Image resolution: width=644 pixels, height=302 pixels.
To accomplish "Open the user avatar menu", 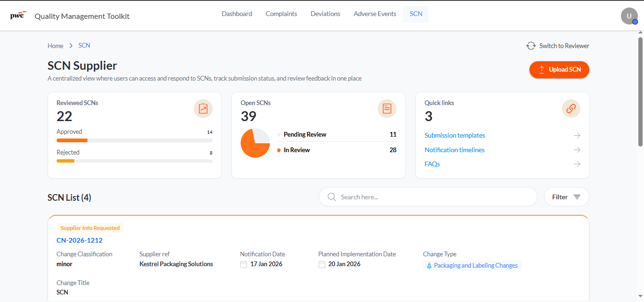I will [x=629, y=16].
